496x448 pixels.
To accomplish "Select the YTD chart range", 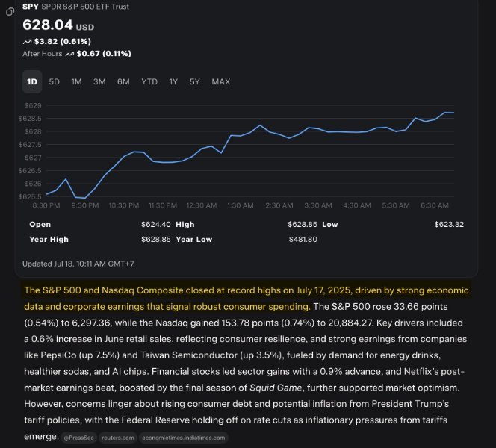I will tap(149, 81).
